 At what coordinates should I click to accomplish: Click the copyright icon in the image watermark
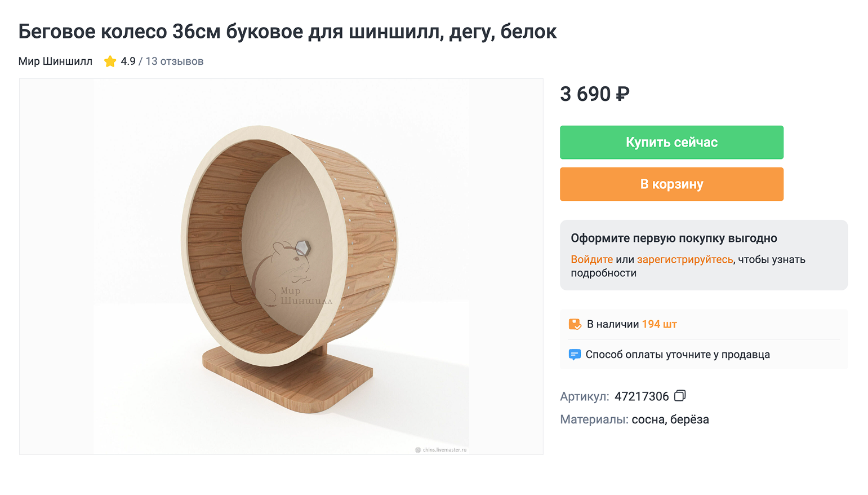(417, 449)
